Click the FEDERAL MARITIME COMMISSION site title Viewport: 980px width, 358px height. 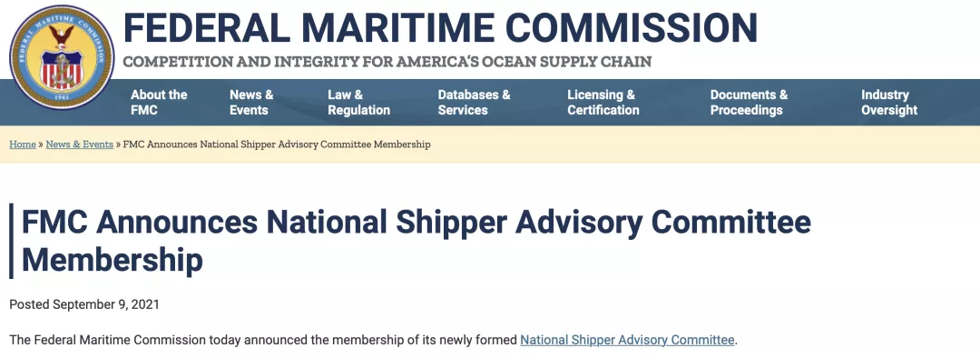coord(440,27)
